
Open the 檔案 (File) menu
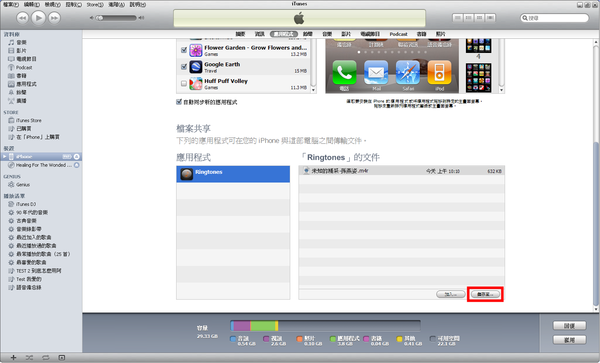[11, 5]
